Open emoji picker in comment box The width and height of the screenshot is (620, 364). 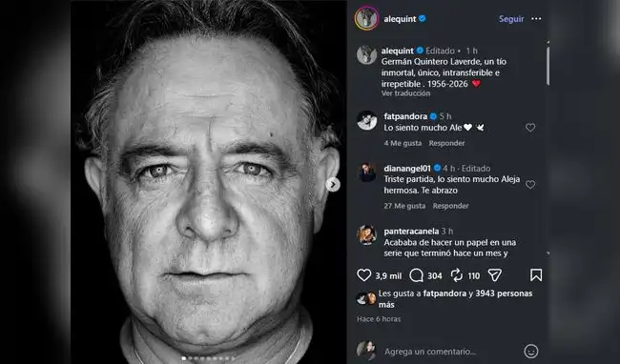tap(530, 351)
